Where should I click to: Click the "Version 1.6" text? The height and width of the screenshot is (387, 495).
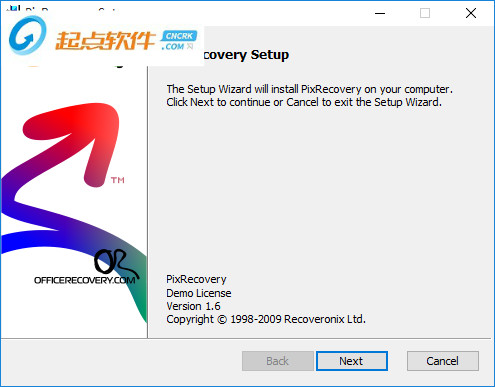[x=193, y=306]
